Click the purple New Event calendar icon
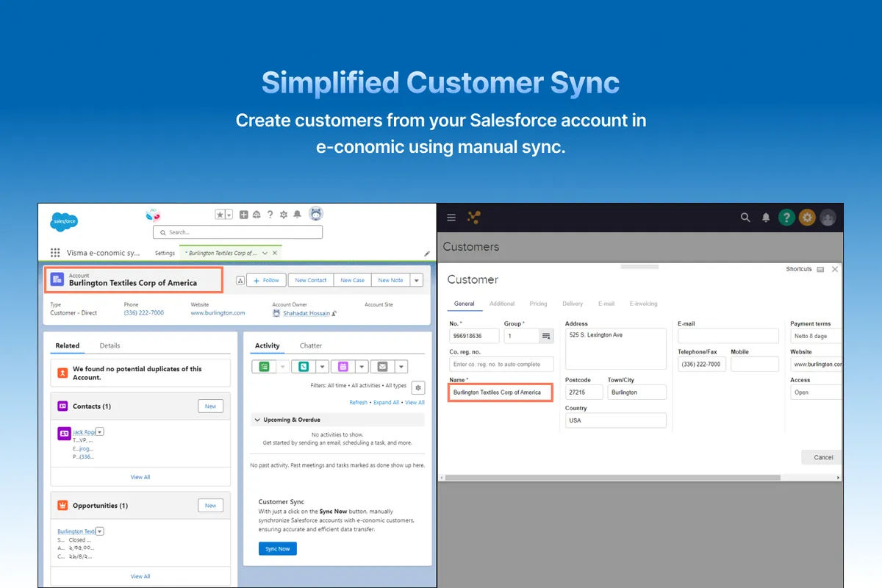 point(343,366)
